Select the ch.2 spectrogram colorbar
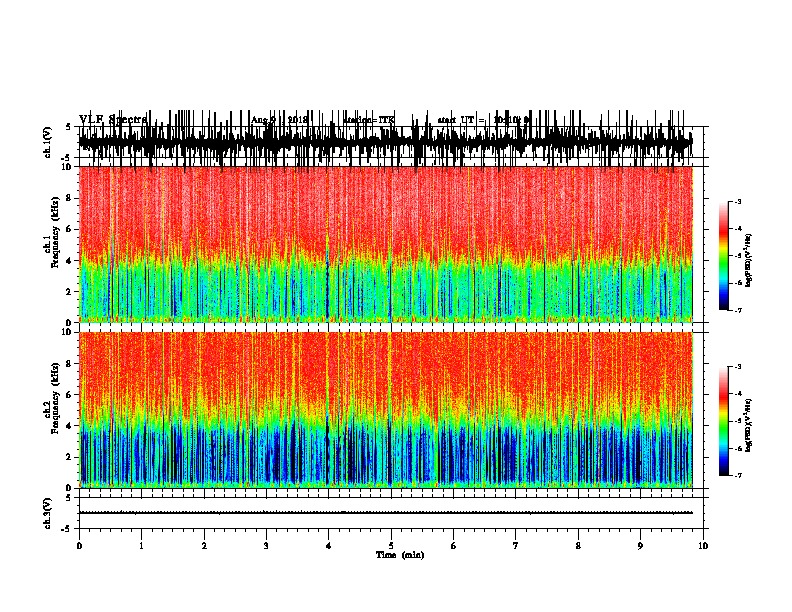This screenshot has height=612, width=792. click(x=724, y=421)
